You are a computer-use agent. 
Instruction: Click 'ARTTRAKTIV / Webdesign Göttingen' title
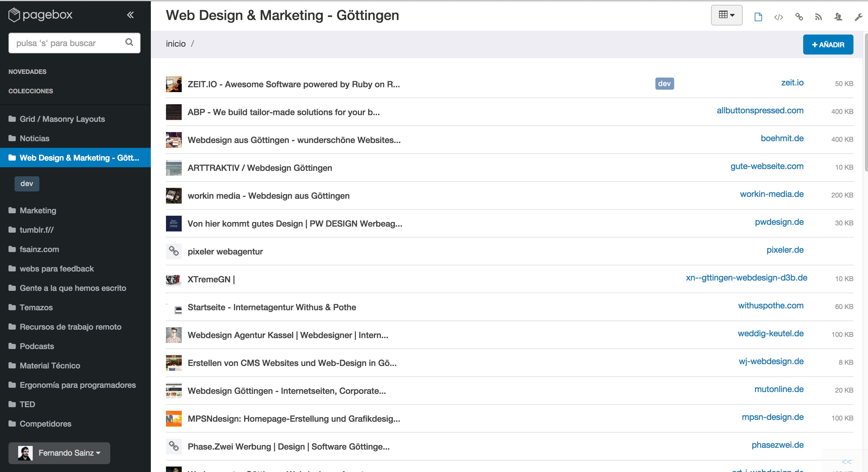pyautogui.click(x=260, y=168)
